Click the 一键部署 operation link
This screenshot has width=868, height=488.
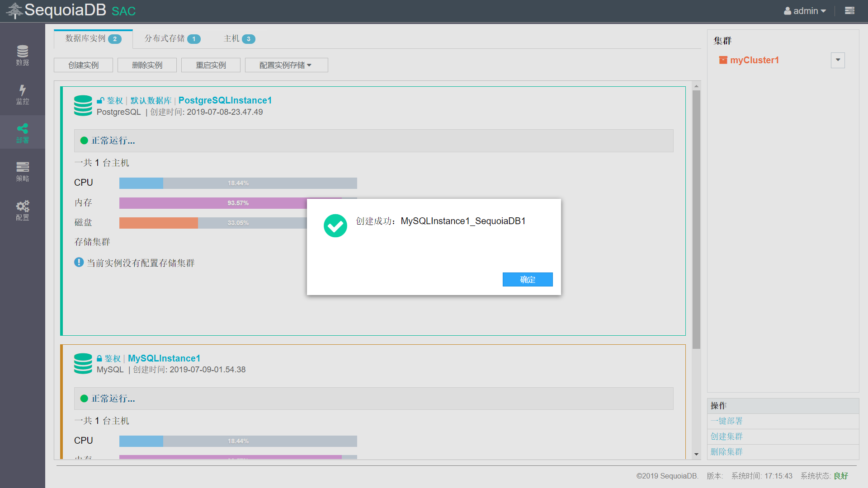coord(726,421)
